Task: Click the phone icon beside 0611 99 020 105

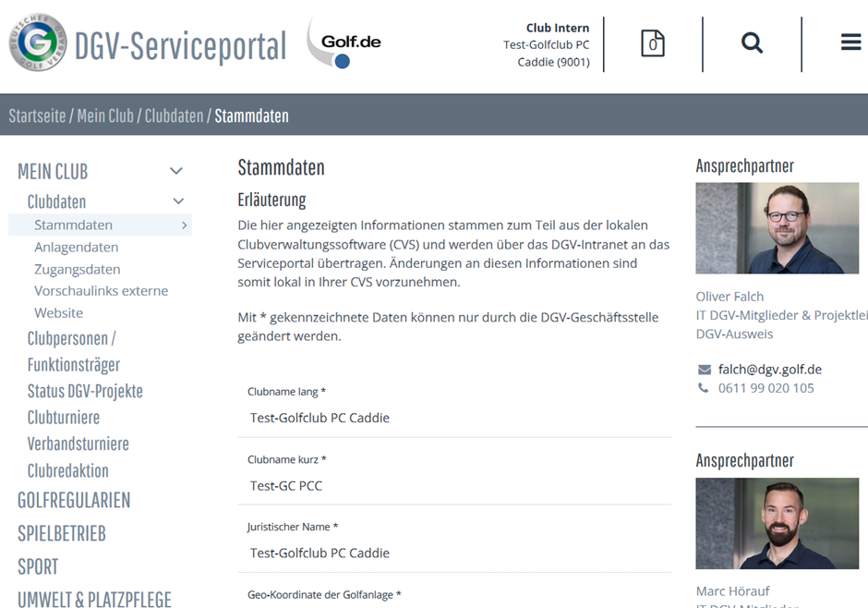Action: [705, 388]
